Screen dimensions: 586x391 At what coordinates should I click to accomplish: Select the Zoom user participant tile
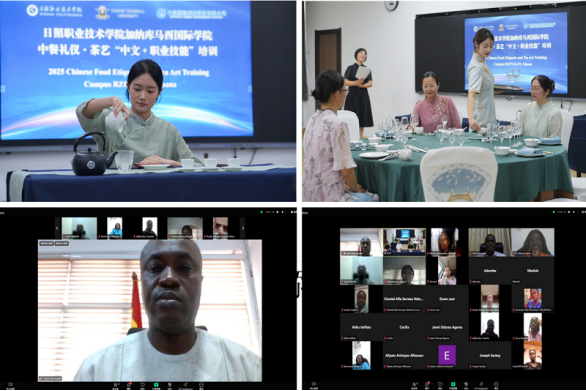447,299
